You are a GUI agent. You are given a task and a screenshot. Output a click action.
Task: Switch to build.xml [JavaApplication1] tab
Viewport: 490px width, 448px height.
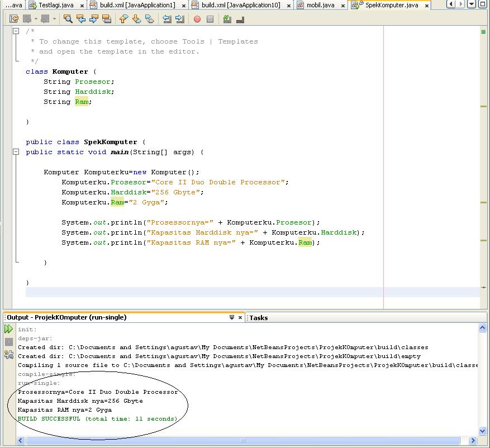[x=137, y=5]
